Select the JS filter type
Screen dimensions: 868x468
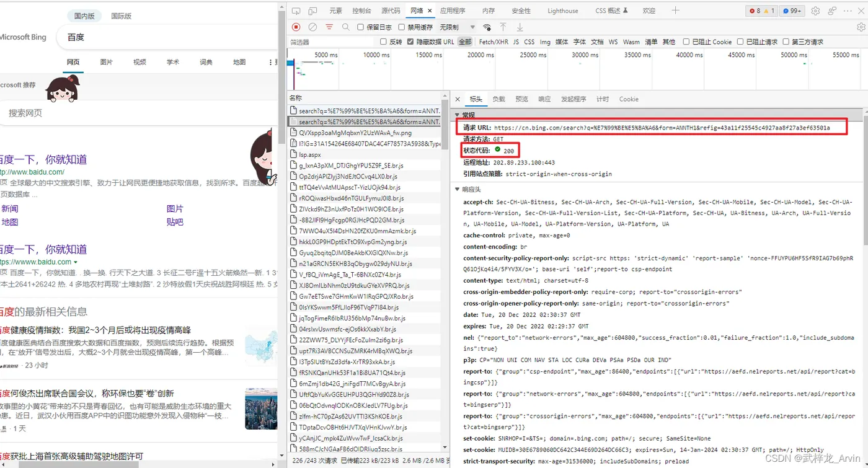pyautogui.click(x=516, y=42)
